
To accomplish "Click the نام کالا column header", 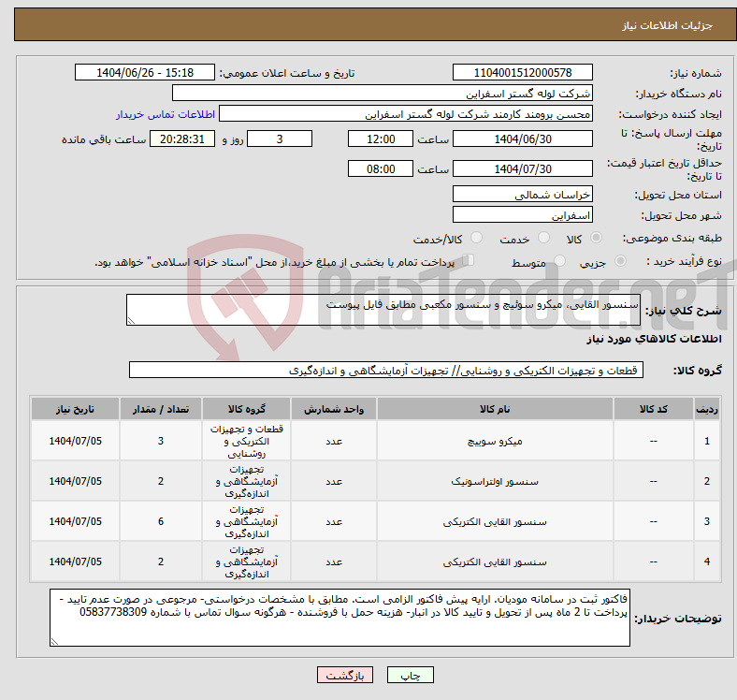I will (x=495, y=409).
